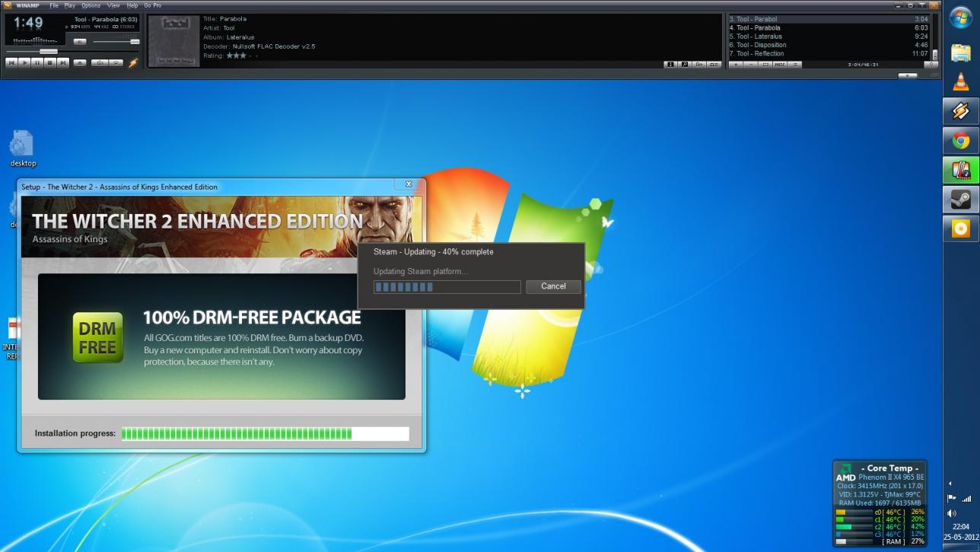Viewport: 980px width, 552px height.
Task: Click the scrolling song title Tool - Parabola
Action: 106,19
